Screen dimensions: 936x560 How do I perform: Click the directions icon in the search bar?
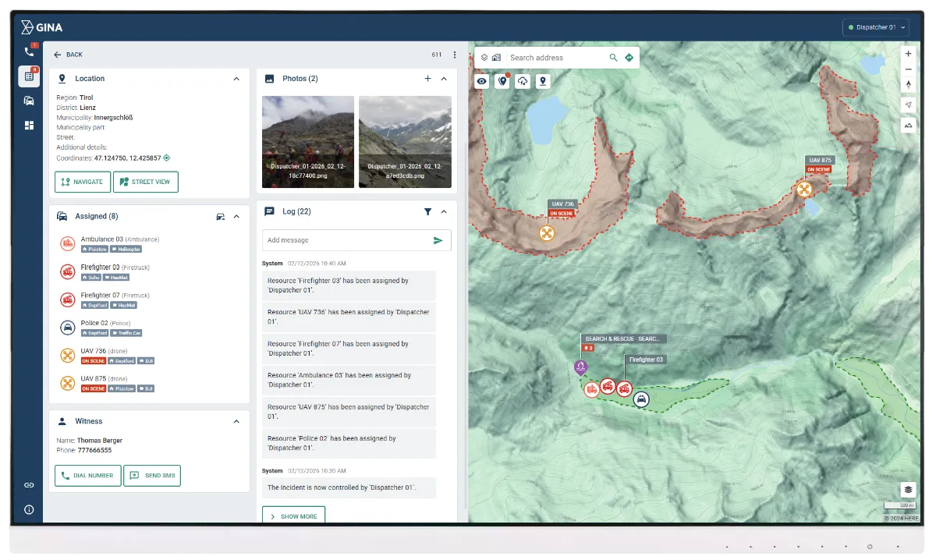[x=629, y=58]
